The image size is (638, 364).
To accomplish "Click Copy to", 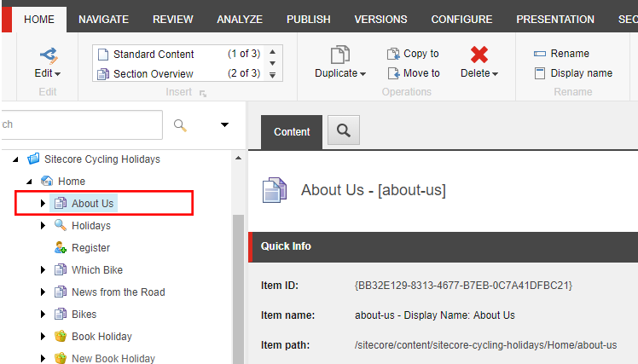I will [x=421, y=54].
